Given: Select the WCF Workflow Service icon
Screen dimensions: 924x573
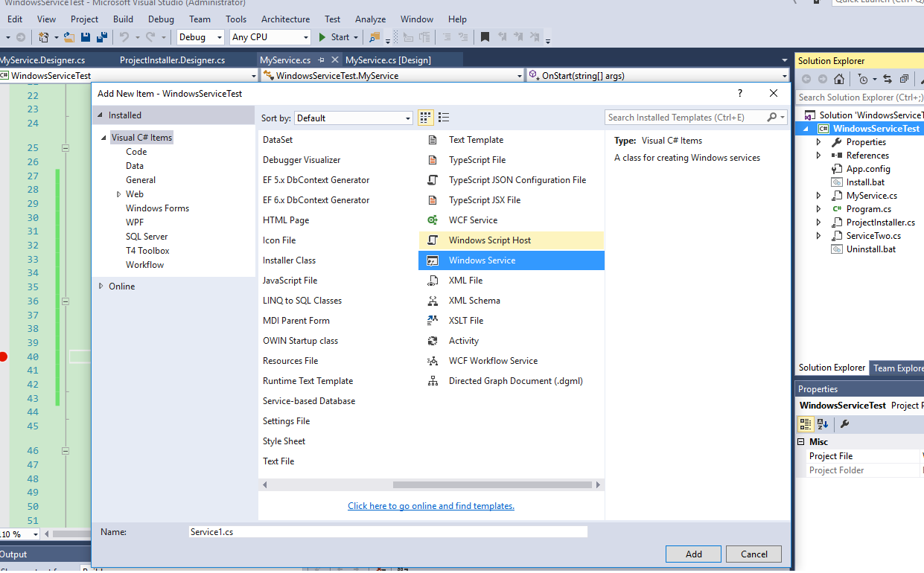Looking at the screenshot, I should (433, 361).
